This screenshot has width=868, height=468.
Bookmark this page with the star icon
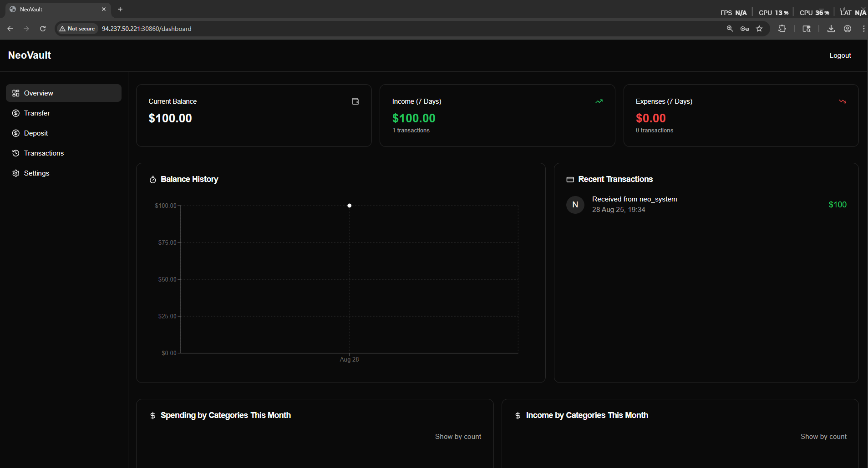click(x=759, y=29)
